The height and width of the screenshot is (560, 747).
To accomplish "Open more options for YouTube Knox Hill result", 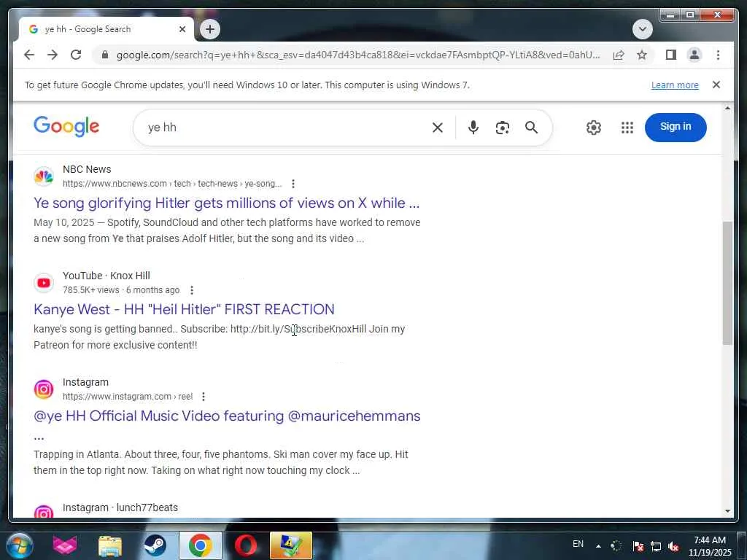I will 192,290.
